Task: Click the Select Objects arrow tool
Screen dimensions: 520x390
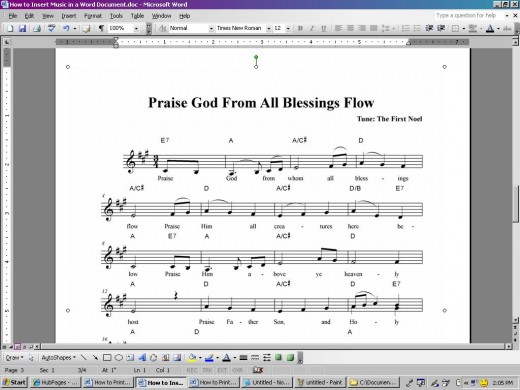Action: [31, 358]
